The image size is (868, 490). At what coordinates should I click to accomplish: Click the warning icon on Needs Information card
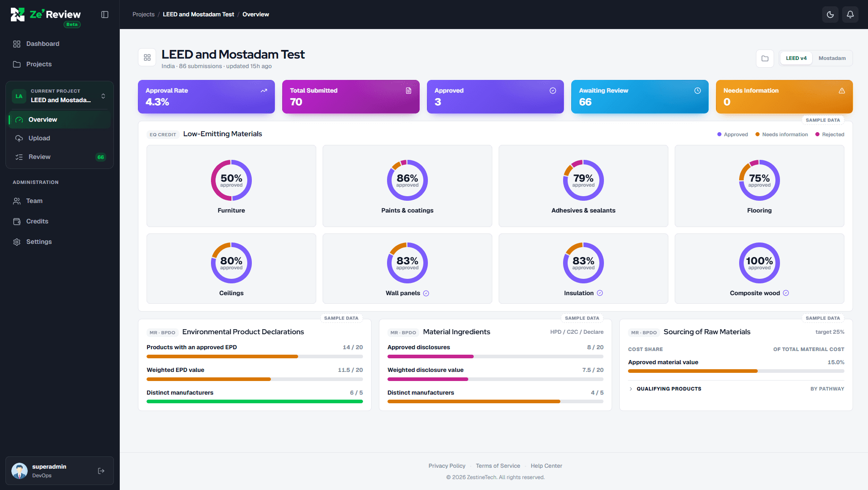[842, 90]
